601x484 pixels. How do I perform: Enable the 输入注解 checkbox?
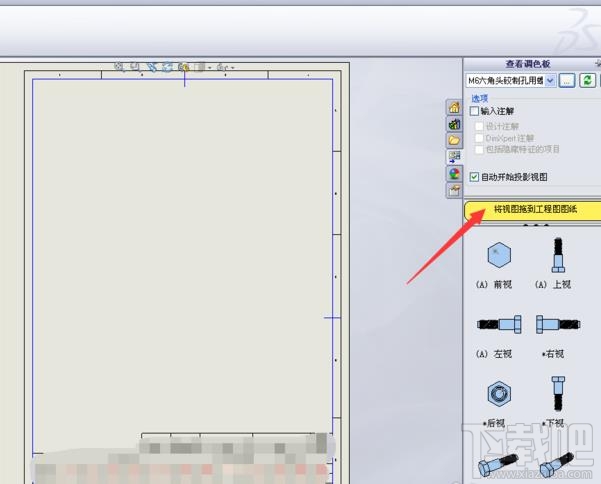click(x=474, y=111)
